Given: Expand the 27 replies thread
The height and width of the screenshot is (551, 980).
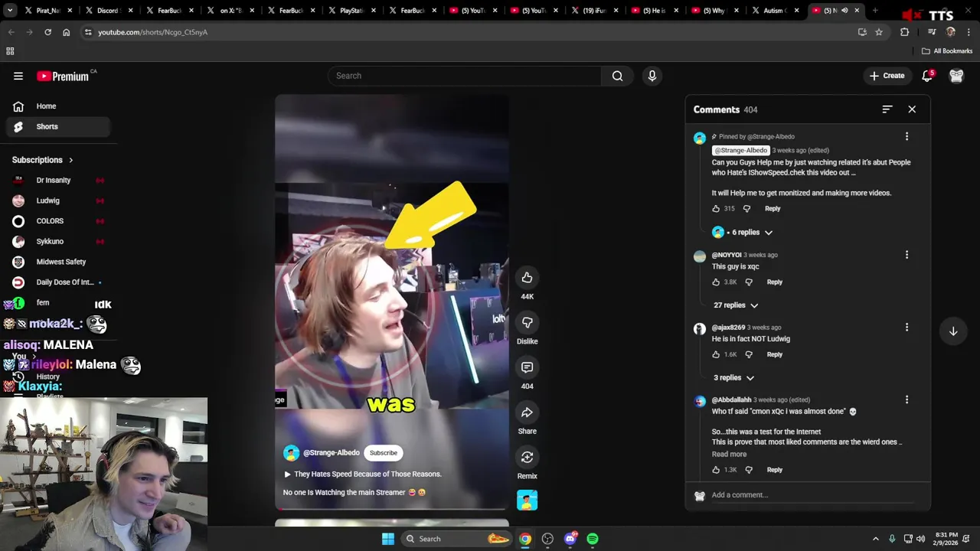Looking at the screenshot, I should 736,305.
